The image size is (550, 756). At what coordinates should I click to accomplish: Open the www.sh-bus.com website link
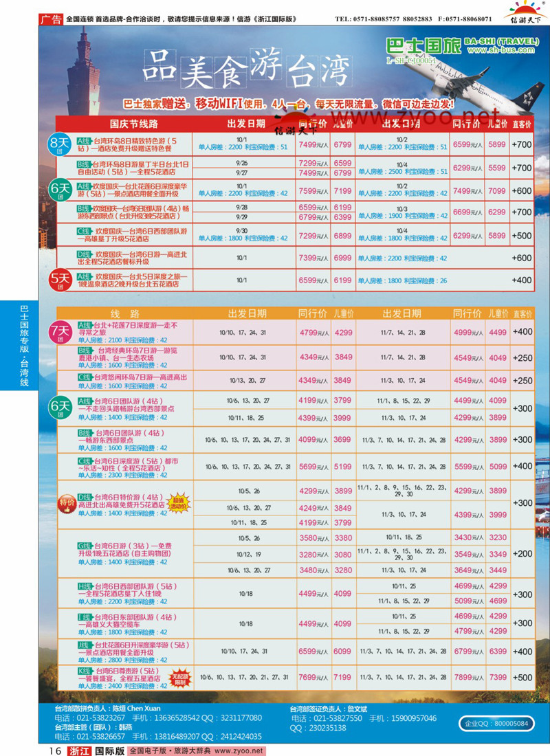pos(500,50)
